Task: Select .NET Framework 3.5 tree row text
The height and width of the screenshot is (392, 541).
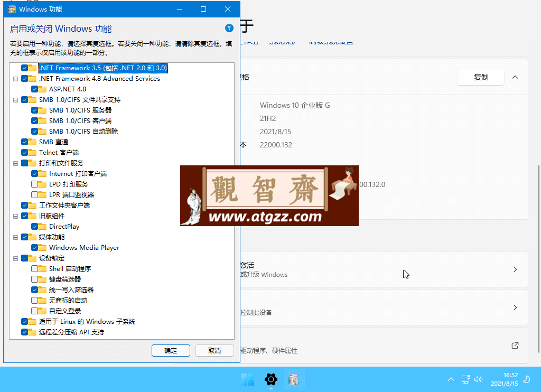Action: click(x=103, y=68)
